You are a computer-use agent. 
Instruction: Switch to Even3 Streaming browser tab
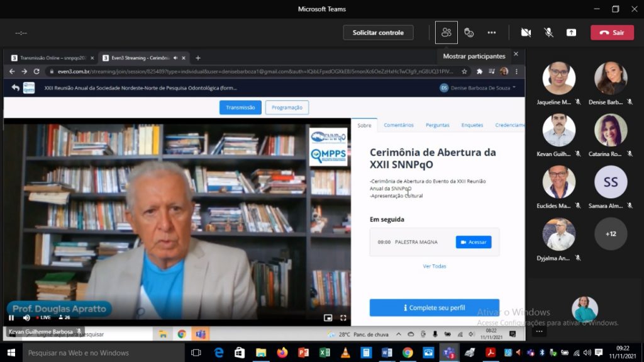pos(140,58)
